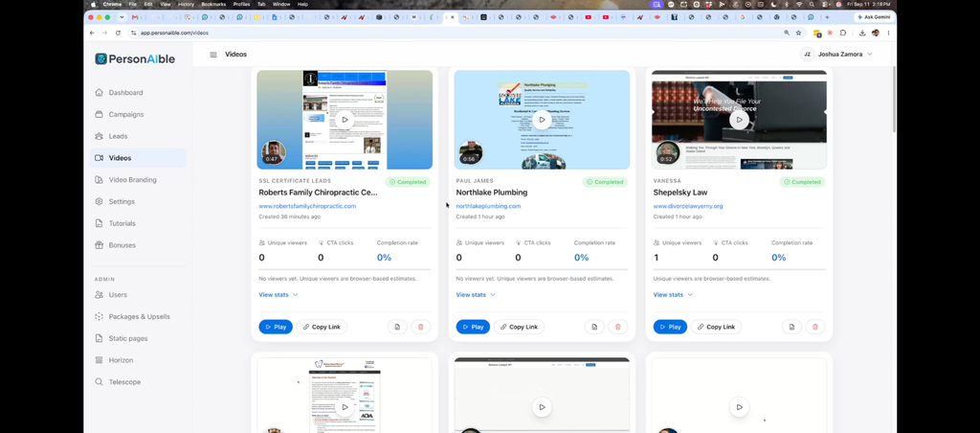
Task: Expand View stats for Roberts Family Chiropractic
Action: [x=278, y=295]
